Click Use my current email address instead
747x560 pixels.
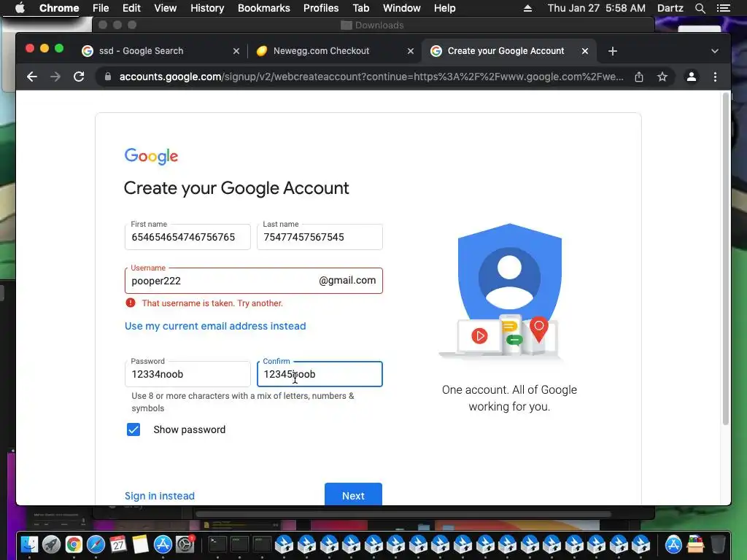[215, 326]
